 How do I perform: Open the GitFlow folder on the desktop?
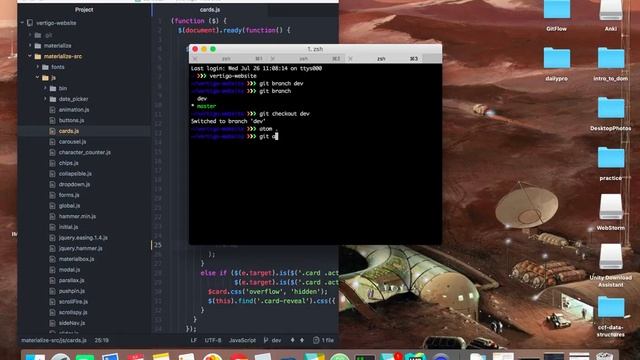click(556, 10)
